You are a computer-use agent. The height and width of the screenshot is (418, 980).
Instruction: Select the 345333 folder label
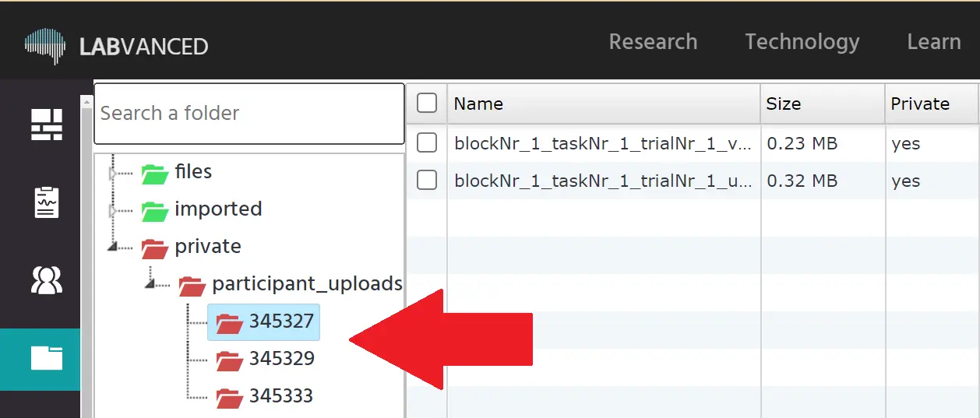[x=281, y=395]
